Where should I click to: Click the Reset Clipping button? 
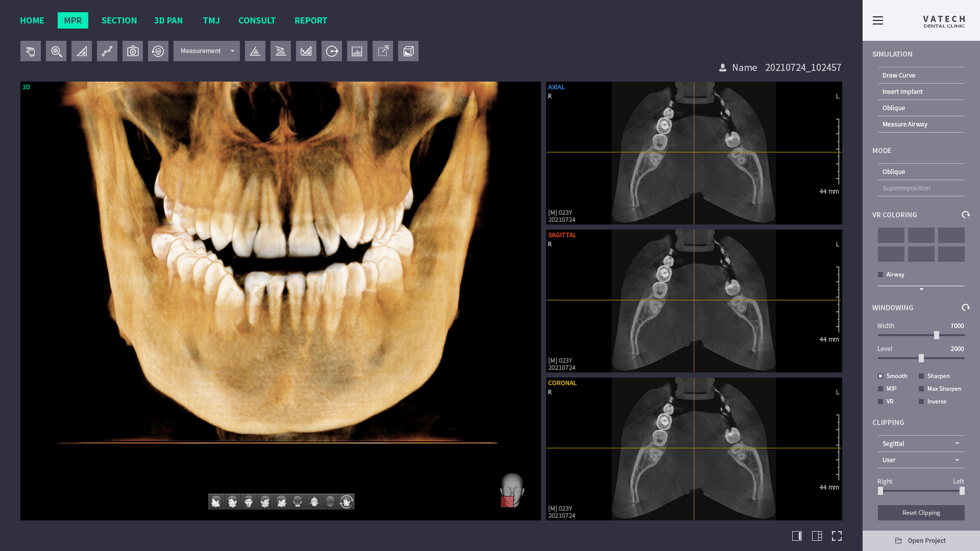921,513
